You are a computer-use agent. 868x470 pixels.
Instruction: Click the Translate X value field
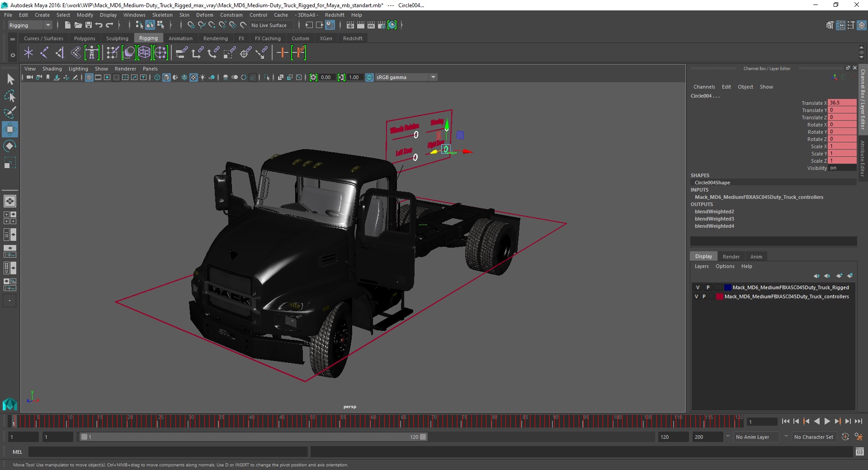coord(842,103)
